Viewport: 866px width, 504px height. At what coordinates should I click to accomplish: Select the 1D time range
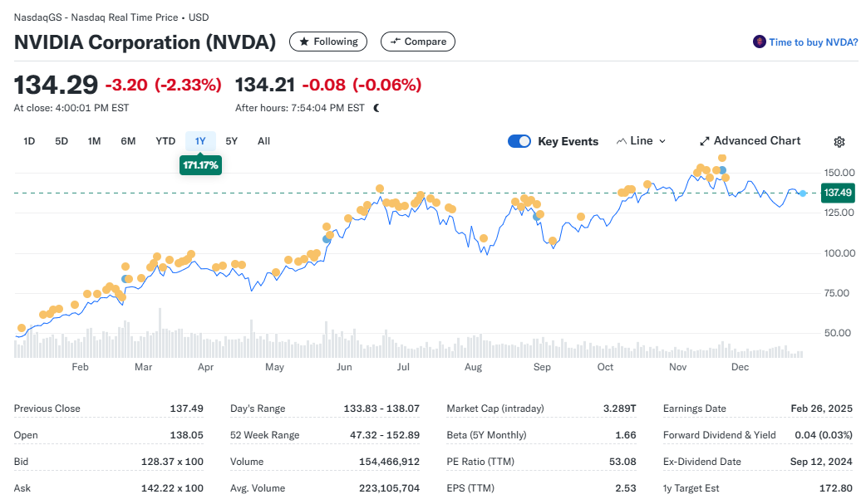pyautogui.click(x=29, y=141)
